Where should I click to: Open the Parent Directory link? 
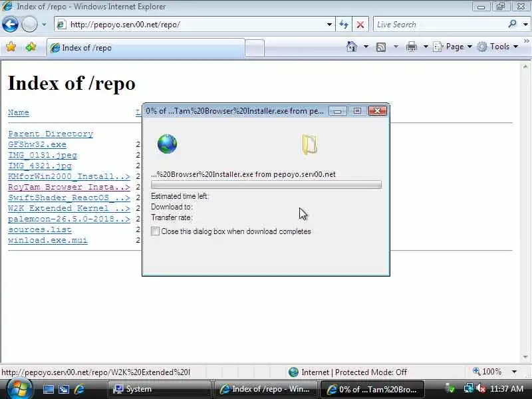pos(51,134)
